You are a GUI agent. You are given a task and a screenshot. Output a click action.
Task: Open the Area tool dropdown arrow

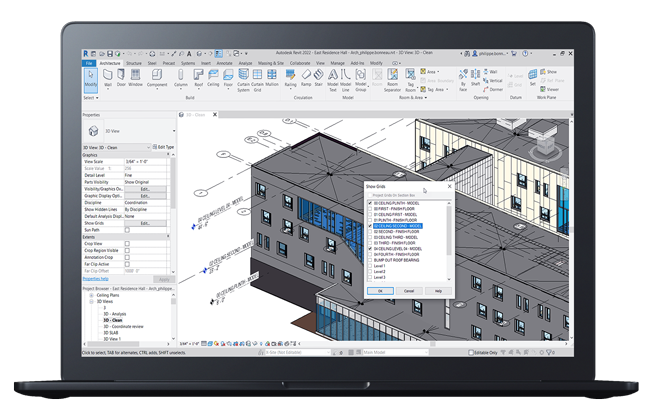438,72
